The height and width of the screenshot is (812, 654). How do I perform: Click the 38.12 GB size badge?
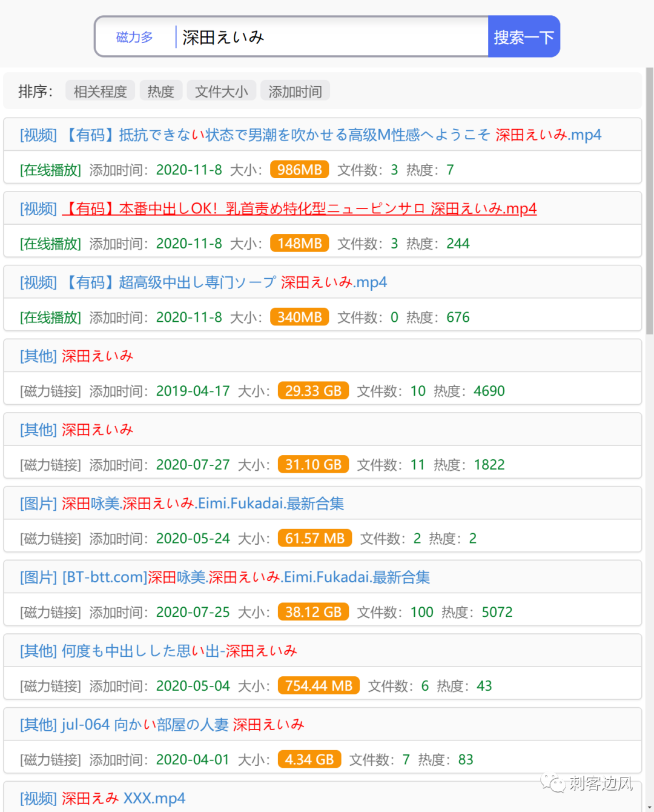pyautogui.click(x=313, y=612)
